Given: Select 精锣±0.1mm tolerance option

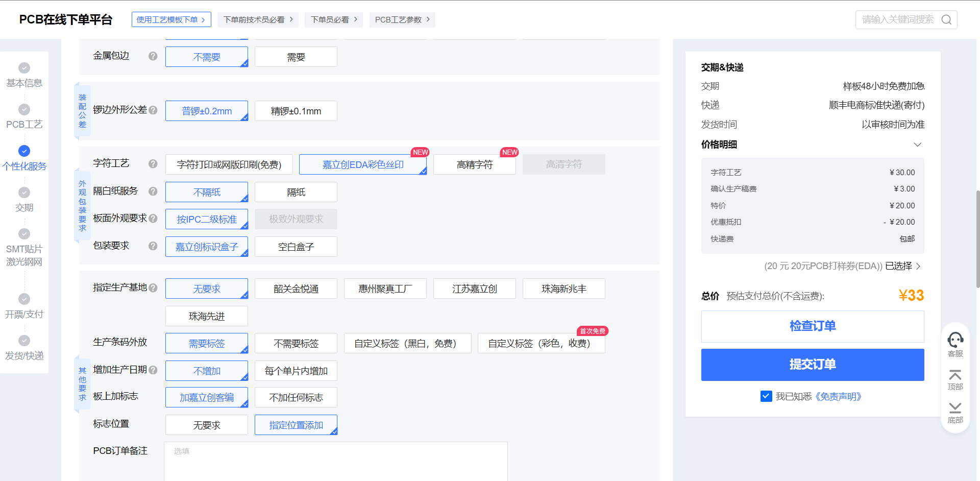Looking at the screenshot, I should tap(296, 111).
